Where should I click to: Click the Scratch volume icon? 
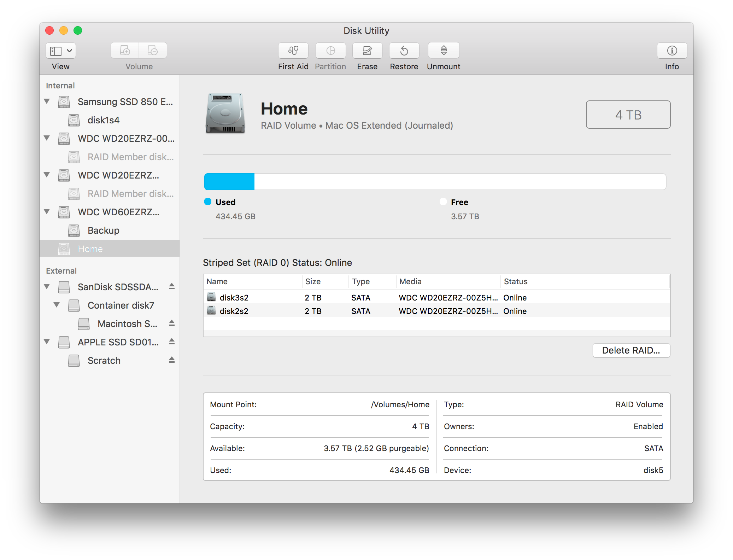74,361
